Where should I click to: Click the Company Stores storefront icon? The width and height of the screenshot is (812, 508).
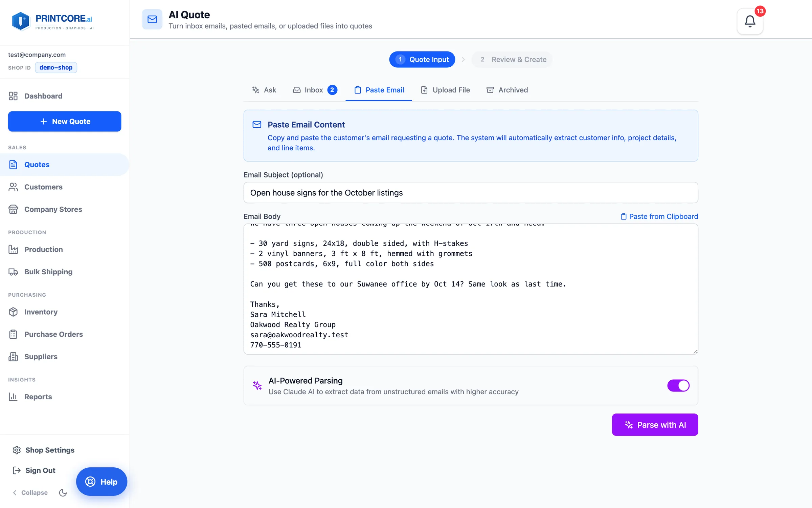(x=13, y=209)
